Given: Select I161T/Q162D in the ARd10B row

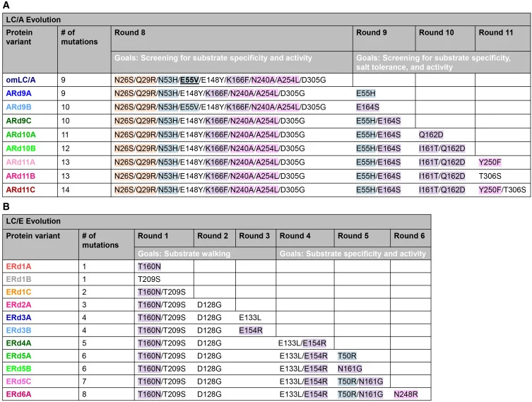Looking at the screenshot, I should [x=442, y=148].
